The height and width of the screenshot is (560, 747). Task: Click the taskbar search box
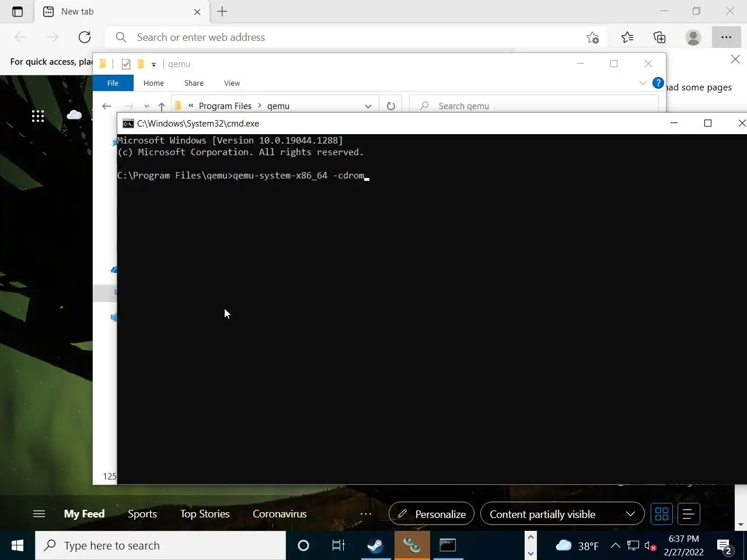pos(160,545)
